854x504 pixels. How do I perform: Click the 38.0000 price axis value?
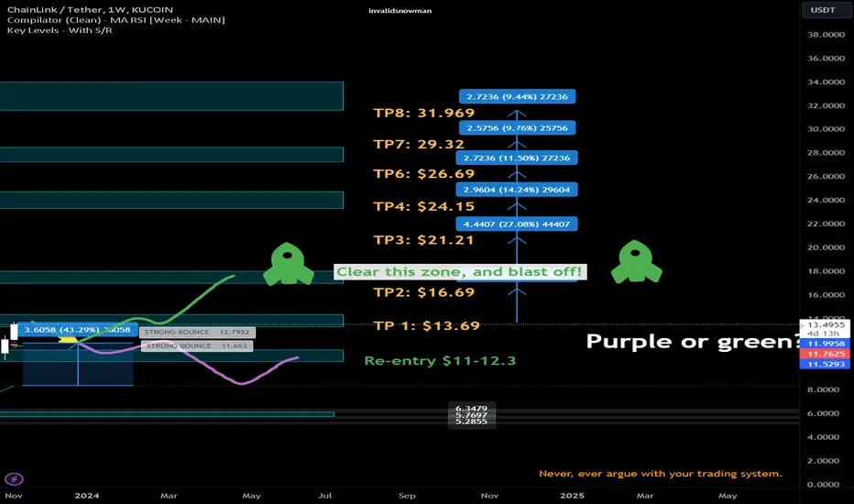827,34
